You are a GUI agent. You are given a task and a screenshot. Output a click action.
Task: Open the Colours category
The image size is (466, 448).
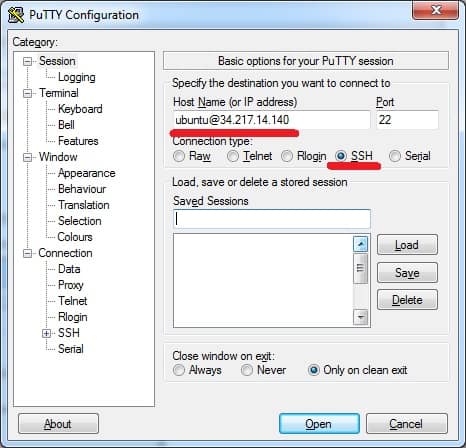tap(75, 237)
